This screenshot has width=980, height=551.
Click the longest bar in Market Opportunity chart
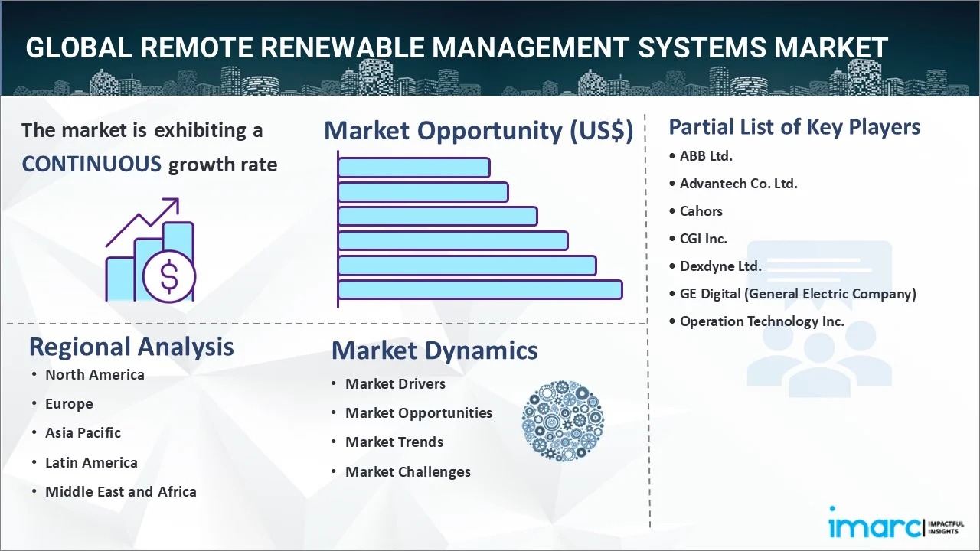coord(479,289)
